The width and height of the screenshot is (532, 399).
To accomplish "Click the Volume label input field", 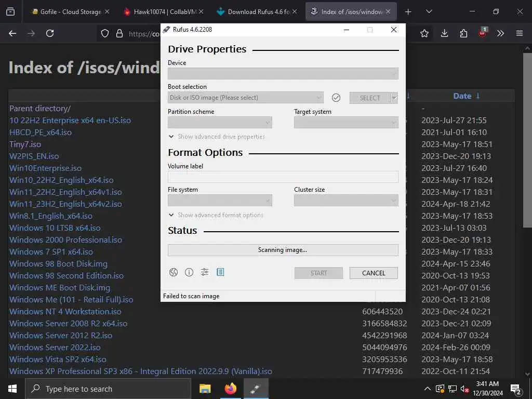I will click(x=283, y=177).
